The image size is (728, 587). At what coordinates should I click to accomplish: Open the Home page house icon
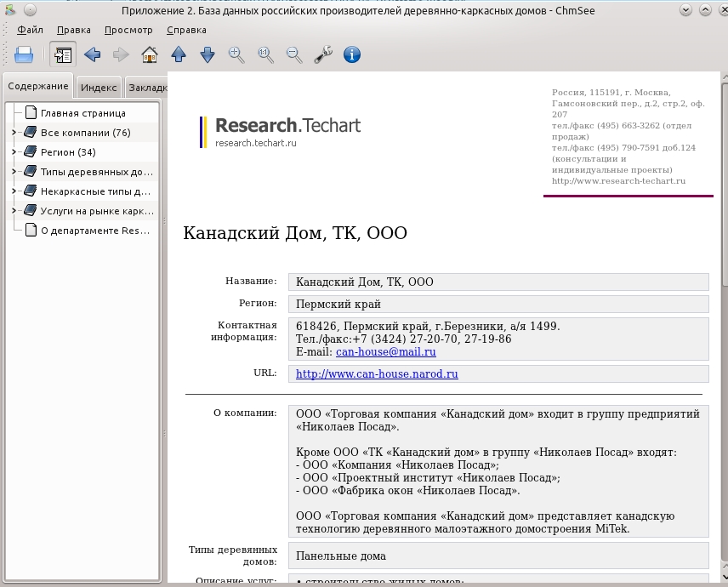150,54
